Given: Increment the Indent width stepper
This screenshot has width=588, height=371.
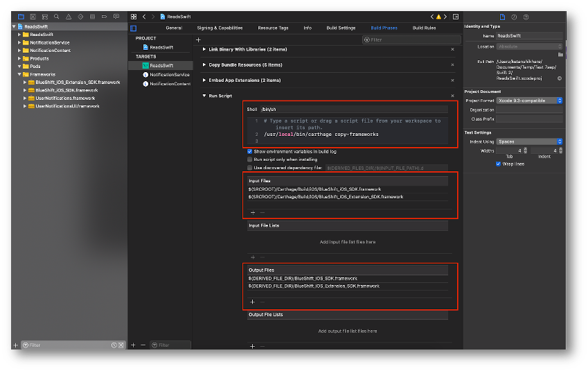Looking at the screenshot, I should pos(560,149).
